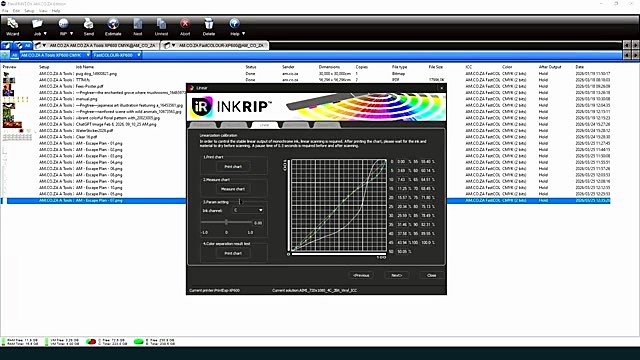Sort by the File Size column header
This screenshot has width=640, height=360.
[x=436, y=67]
